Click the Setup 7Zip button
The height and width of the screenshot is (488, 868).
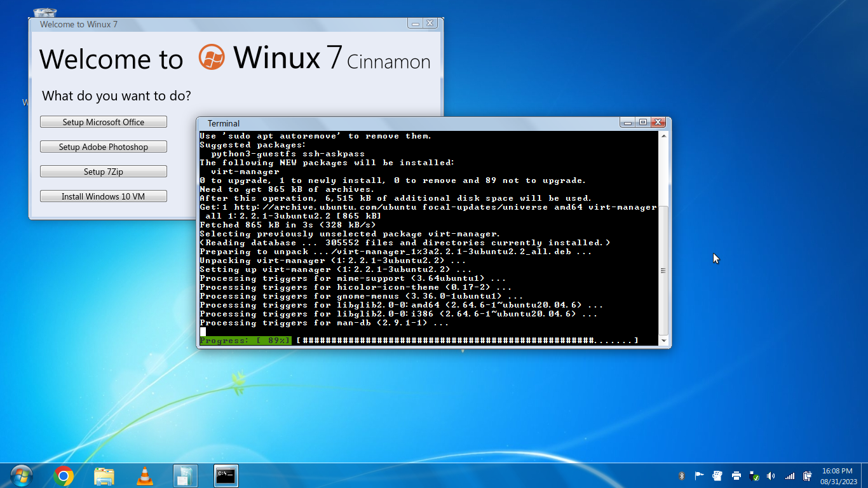click(104, 172)
